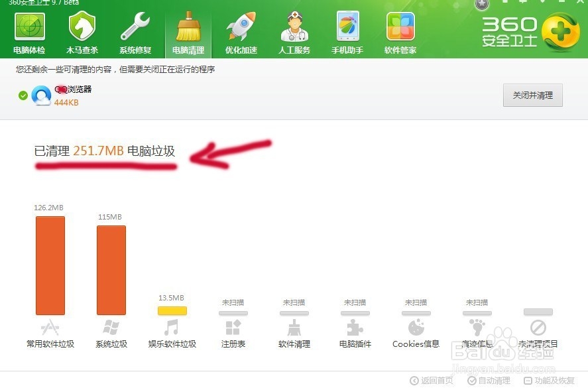Viewport: 588px width, 390px height.
Task: Click the 返回首页 link
Action: coord(432,381)
